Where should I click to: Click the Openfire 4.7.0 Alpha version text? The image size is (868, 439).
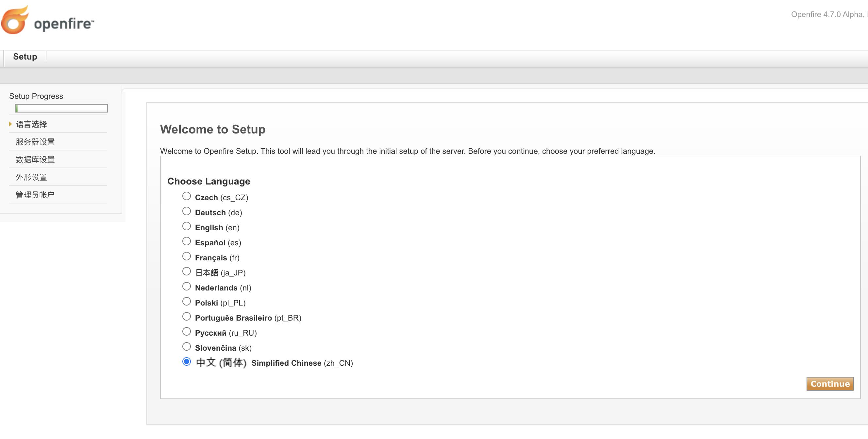click(829, 14)
